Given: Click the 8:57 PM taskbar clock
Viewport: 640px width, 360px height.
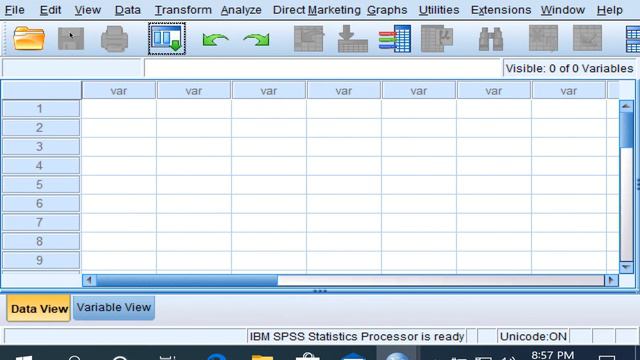Looking at the screenshot, I should coord(553,355).
